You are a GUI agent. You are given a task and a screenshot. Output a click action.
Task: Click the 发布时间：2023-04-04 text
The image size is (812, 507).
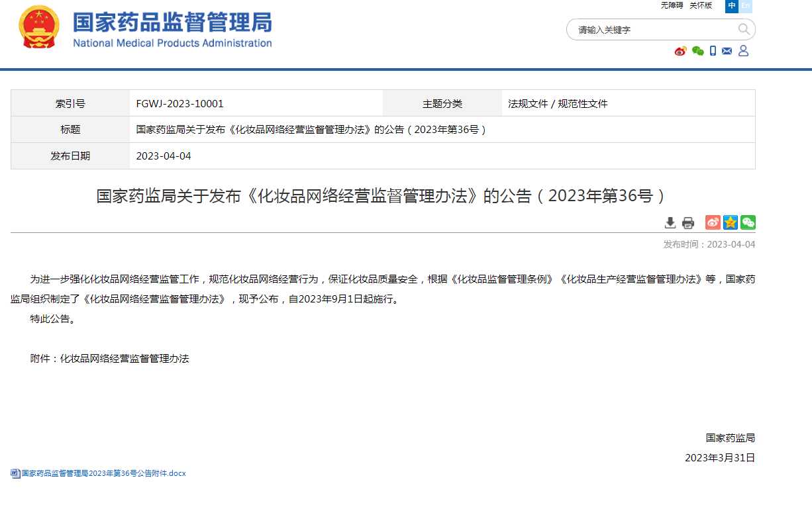coord(709,244)
